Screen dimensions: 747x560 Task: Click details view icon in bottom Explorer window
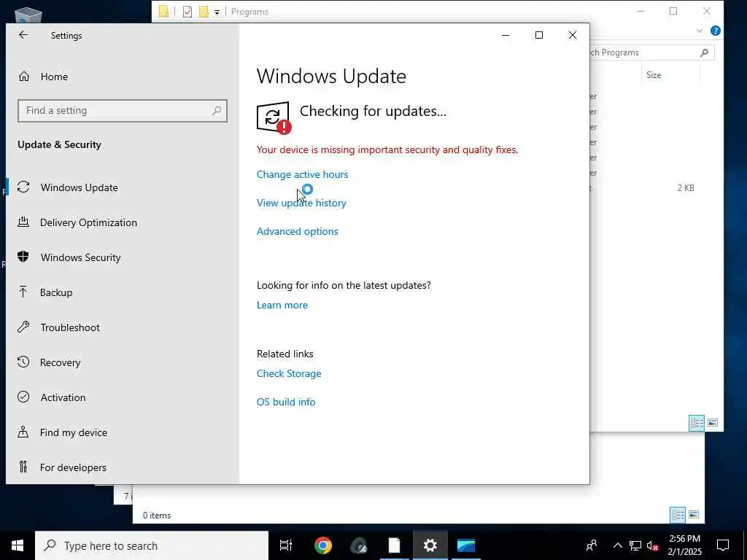tap(678, 514)
